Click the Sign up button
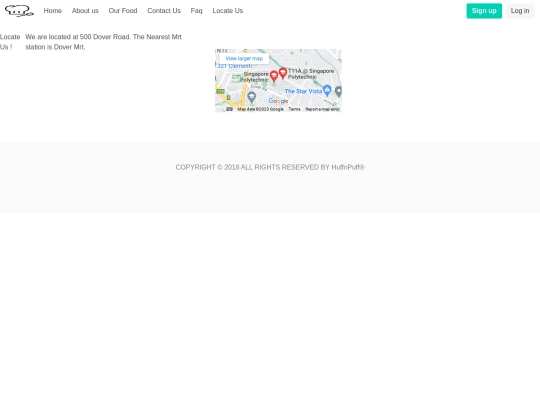The image size is (540, 405). 484,11
